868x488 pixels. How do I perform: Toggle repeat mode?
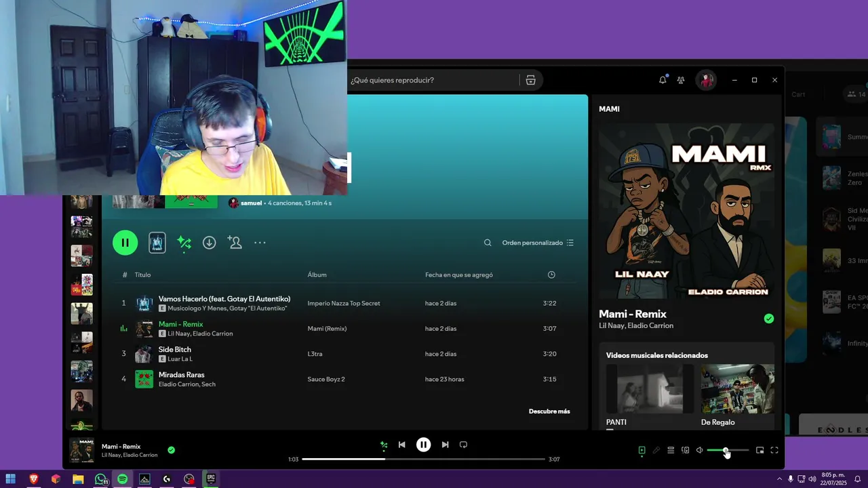(x=463, y=445)
